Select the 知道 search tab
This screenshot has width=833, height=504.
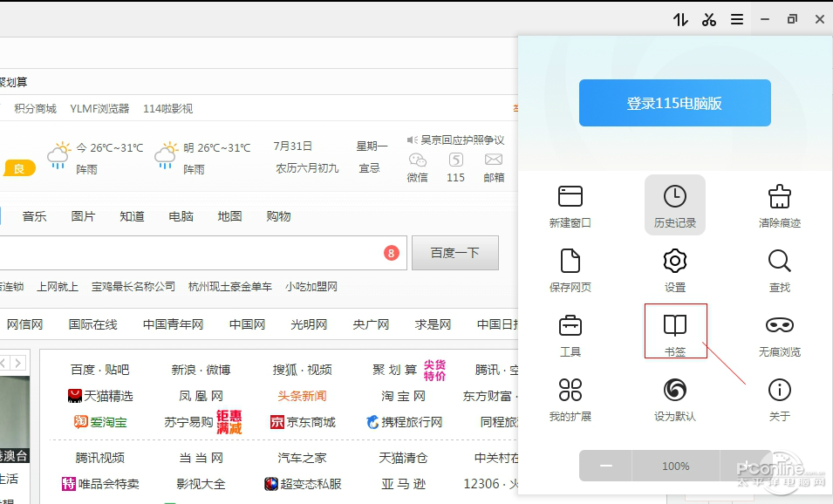pos(132,216)
